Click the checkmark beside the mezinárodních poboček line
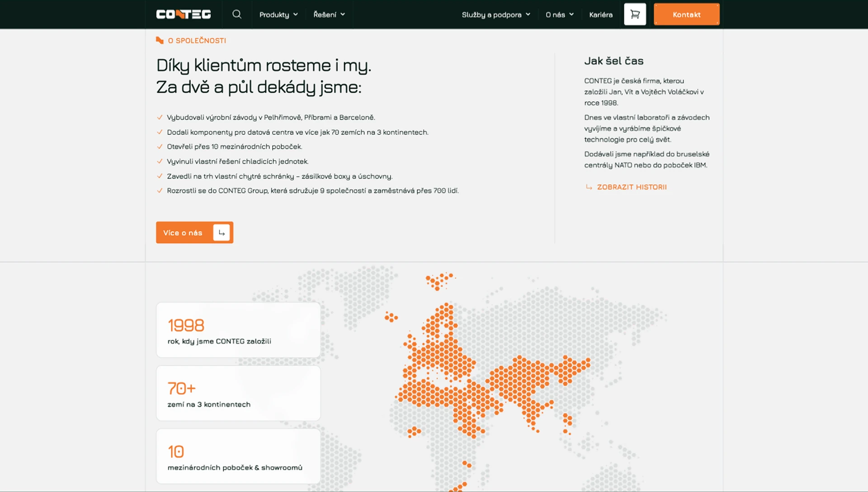Viewport: 868px width, 492px height. [x=160, y=147]
